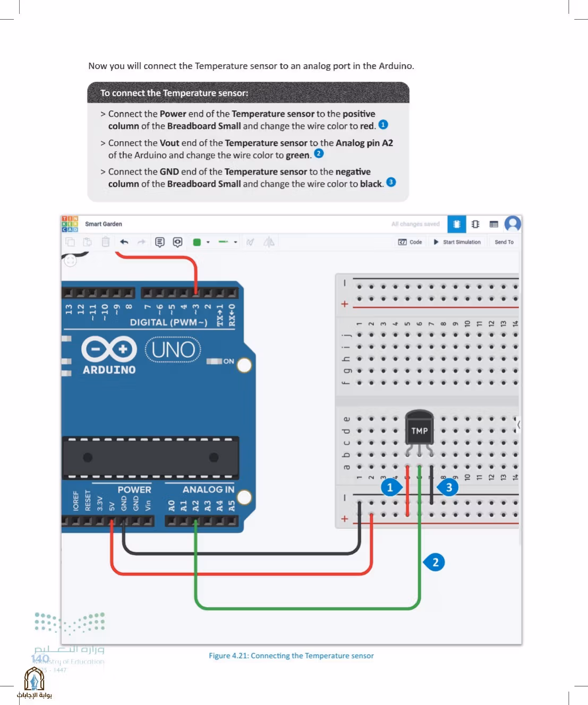Click Arduino IOREF pin
This screenshot has height=705, width=588.
(x=75, y=521)
